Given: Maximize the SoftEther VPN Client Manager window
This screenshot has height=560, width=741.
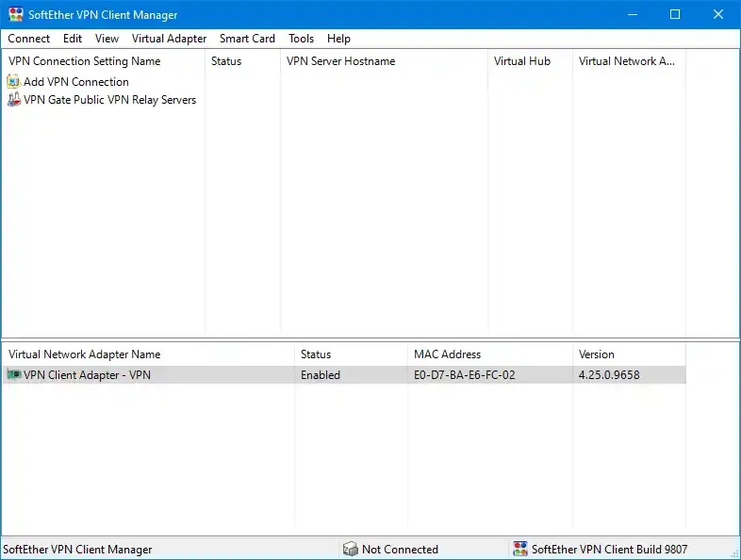Looking at the screenshot, I should (x=675, y=15).
